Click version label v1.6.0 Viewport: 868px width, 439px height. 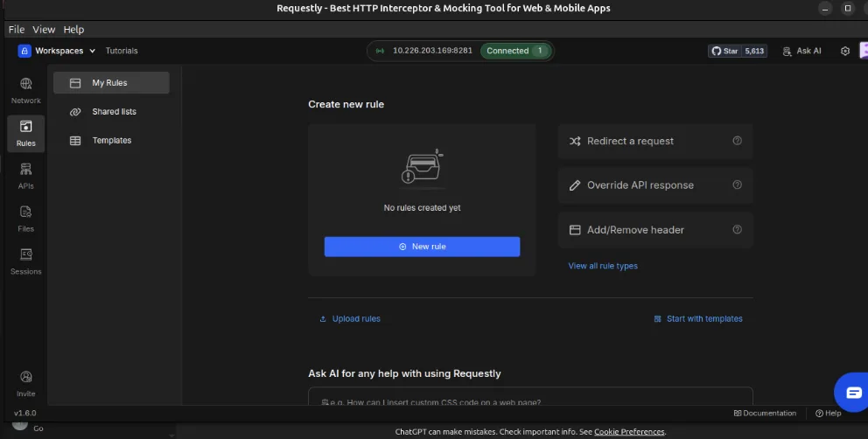pos(24,413)
